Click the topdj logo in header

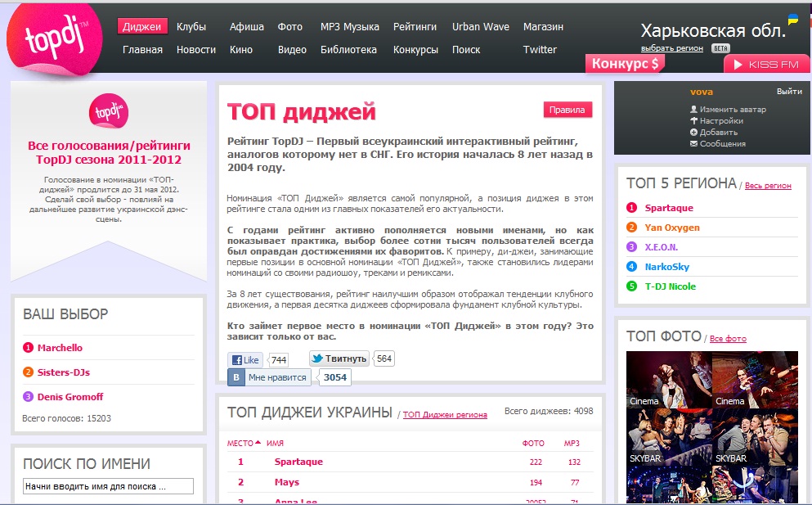(54, 40)
